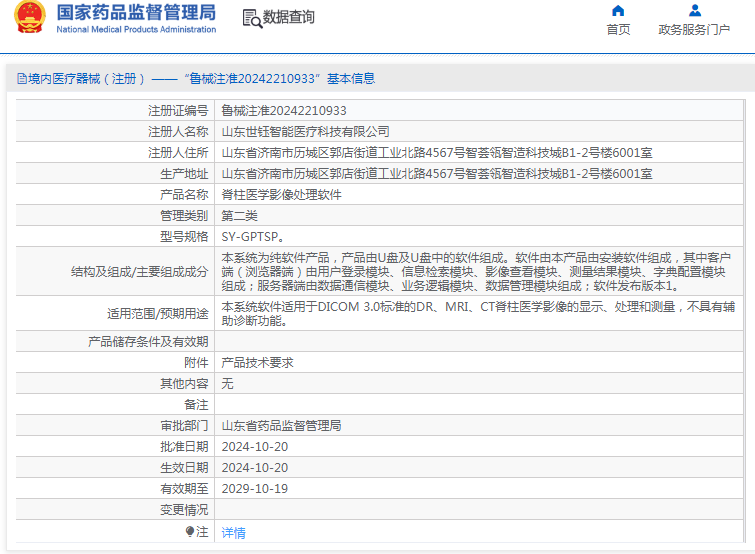Click the 第二类 management class value
The height and width of the screenshot is (554, 755).
[239, 216]
